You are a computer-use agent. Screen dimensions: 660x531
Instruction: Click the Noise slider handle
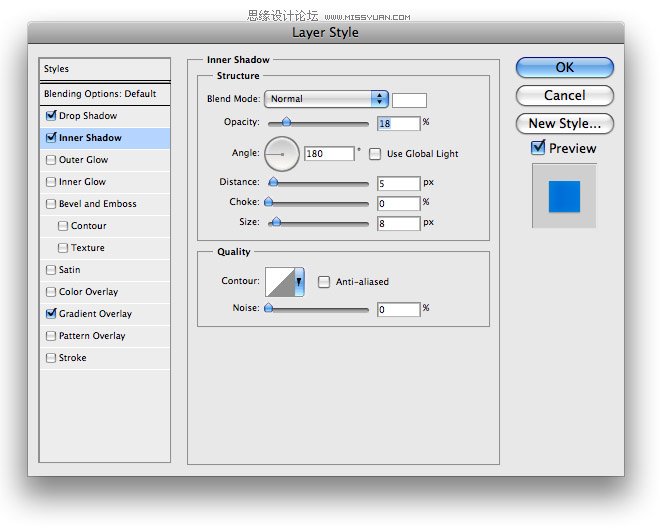click(x=269, y=308)
